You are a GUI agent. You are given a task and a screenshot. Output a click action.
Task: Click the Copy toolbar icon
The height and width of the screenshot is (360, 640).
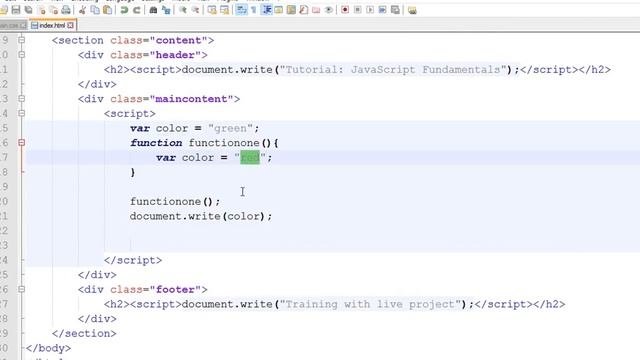tap(95, 10)
